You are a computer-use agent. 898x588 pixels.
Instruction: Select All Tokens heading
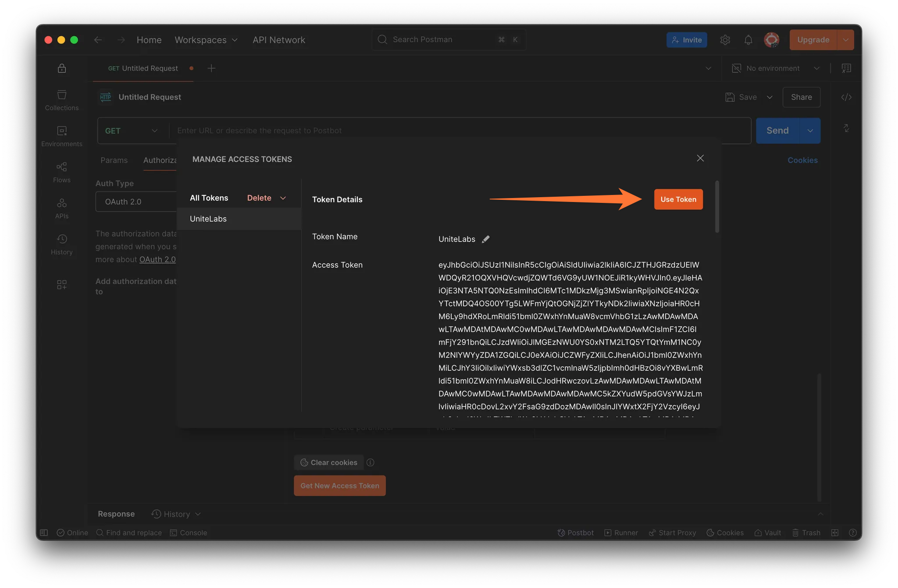(x=209, y=198)
